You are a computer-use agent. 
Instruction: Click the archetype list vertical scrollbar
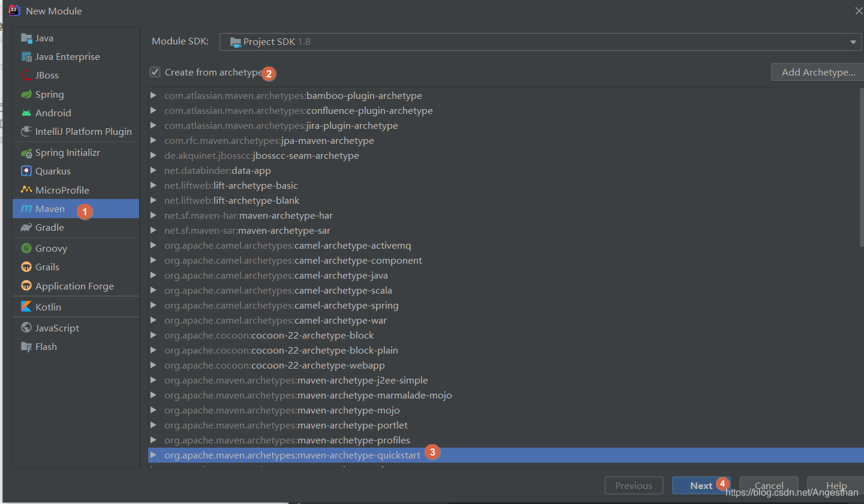click(862, 168)
